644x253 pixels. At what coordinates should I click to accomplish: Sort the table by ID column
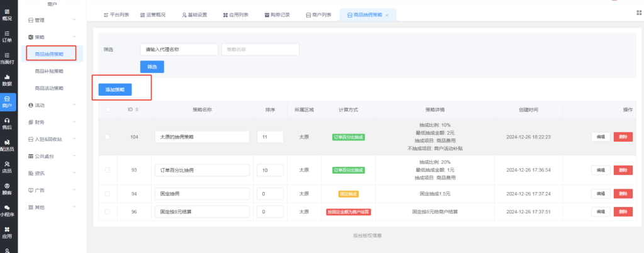(137, 110)
